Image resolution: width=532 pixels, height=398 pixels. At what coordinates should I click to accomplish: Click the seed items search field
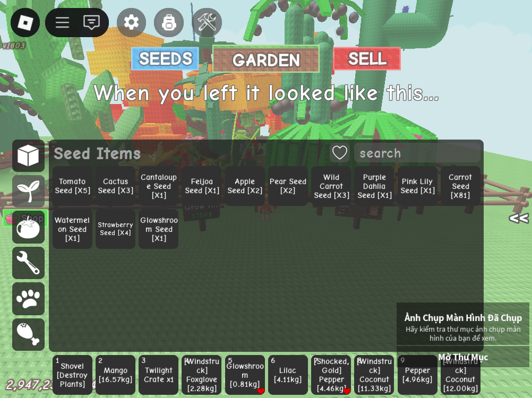point(417,153)
